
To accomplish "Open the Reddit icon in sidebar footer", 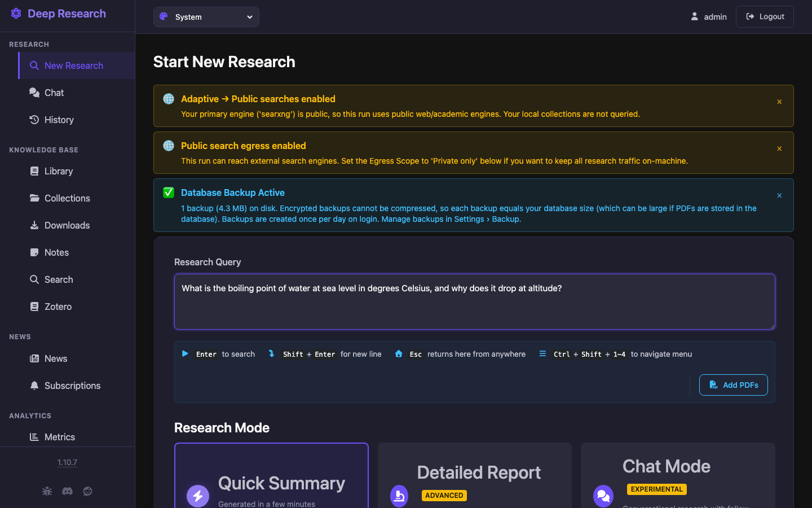I will [87, 491].
